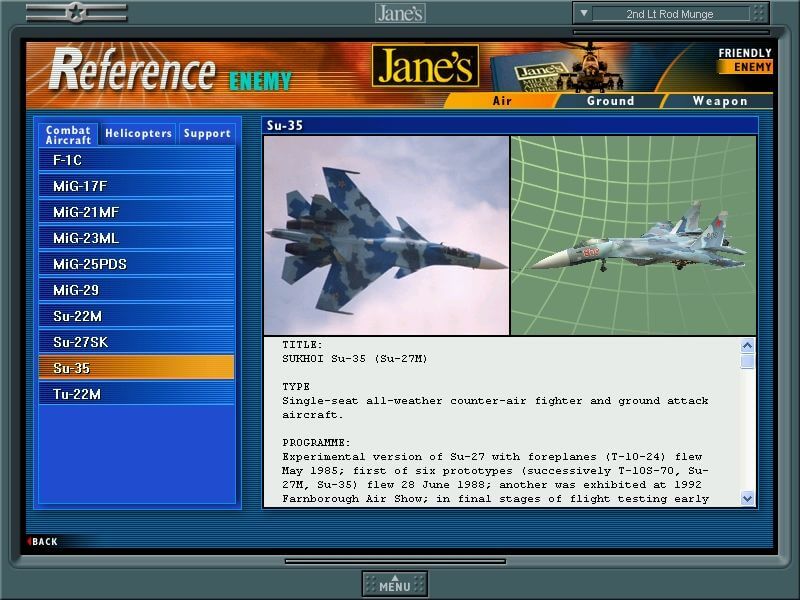Select Tu-22M bomber entry
The width and height of the screenshot is (800, 600).
[137, 394]
